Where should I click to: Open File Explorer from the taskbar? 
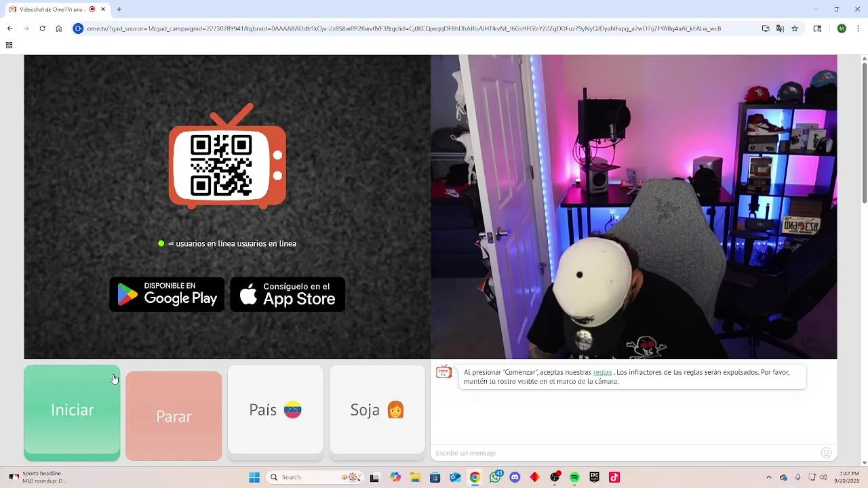415,477
